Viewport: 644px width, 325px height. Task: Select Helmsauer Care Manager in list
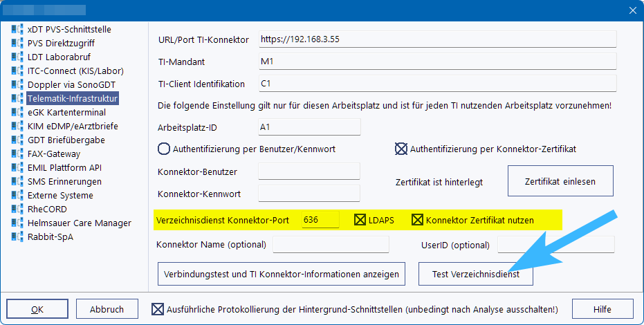click(x=79, y=223)
